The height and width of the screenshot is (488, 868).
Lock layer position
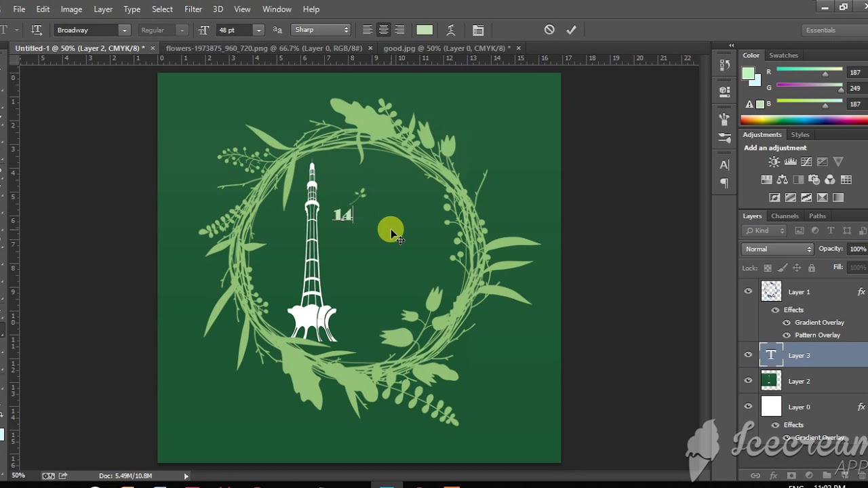click(797, 268)
